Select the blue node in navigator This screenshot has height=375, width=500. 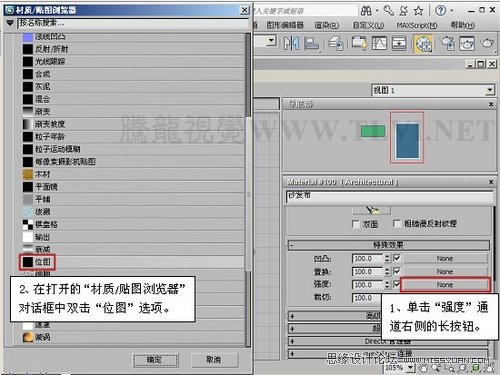pos(407,141)
